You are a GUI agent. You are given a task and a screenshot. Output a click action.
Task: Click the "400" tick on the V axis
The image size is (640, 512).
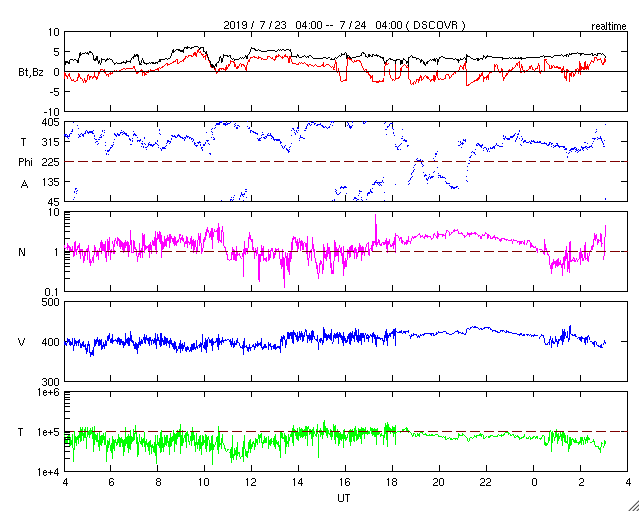tap(52, 342)
